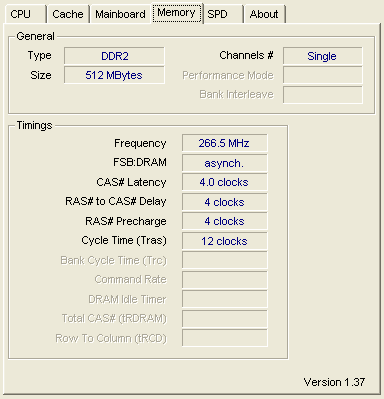Click the greyed Command Rate label

pos(130,279)
